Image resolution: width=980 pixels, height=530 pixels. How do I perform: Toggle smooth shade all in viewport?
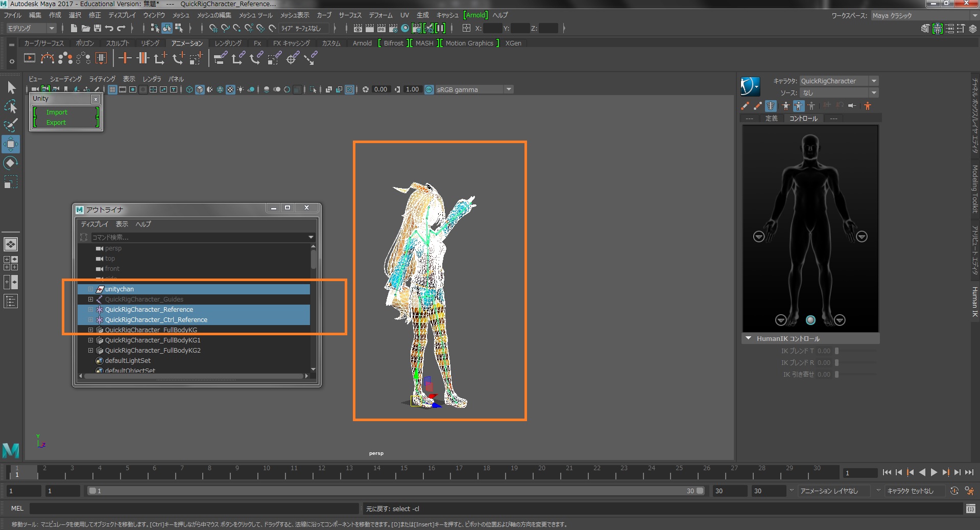pos(200,89)
